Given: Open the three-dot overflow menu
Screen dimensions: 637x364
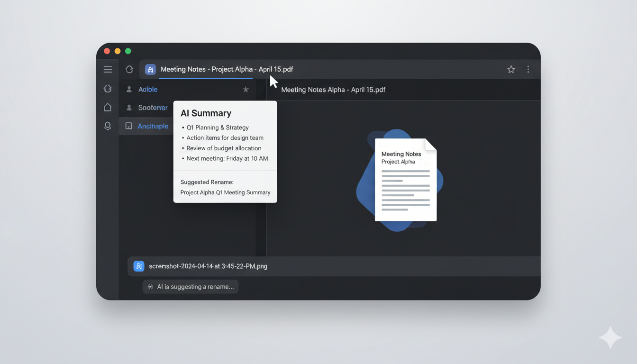Looking at the screenshot, I should (x=528, y=69).
